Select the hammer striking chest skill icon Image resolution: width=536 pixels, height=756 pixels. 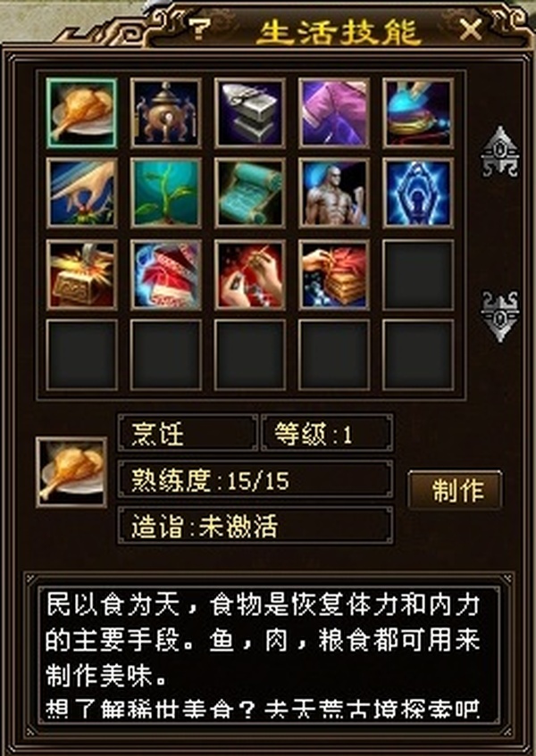tap(81, 275)
